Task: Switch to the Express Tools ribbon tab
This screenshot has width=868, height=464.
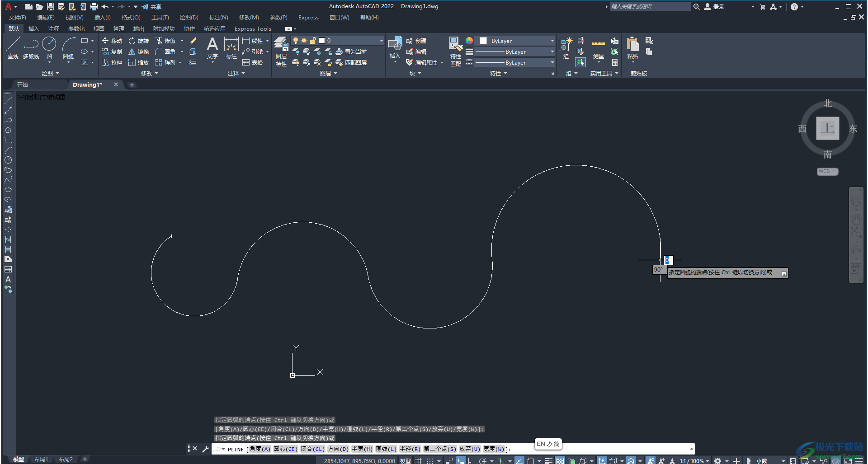Action: tap(253, 28)
